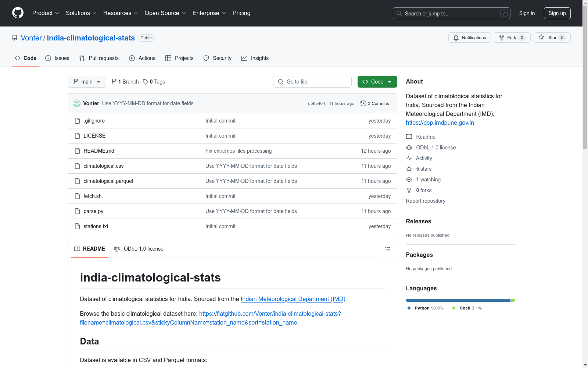The image size is (588, 368).
Task: Open the stations.txt file
Action: (x=96, y=226)
